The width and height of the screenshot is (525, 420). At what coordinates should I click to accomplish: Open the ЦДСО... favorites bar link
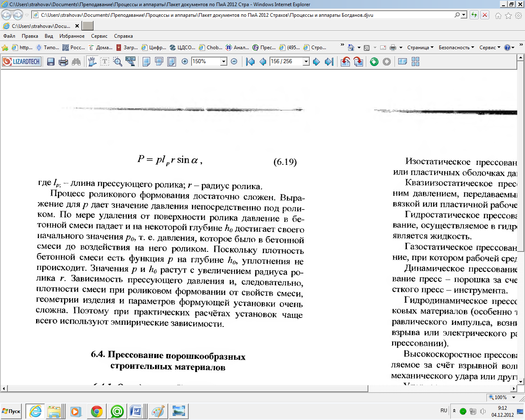[x=183, y=48]
